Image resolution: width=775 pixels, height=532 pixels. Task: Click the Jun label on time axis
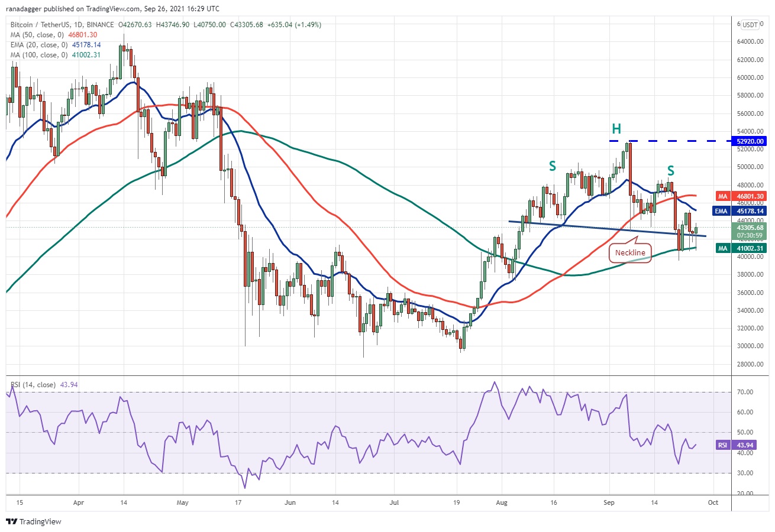[290, 504]
